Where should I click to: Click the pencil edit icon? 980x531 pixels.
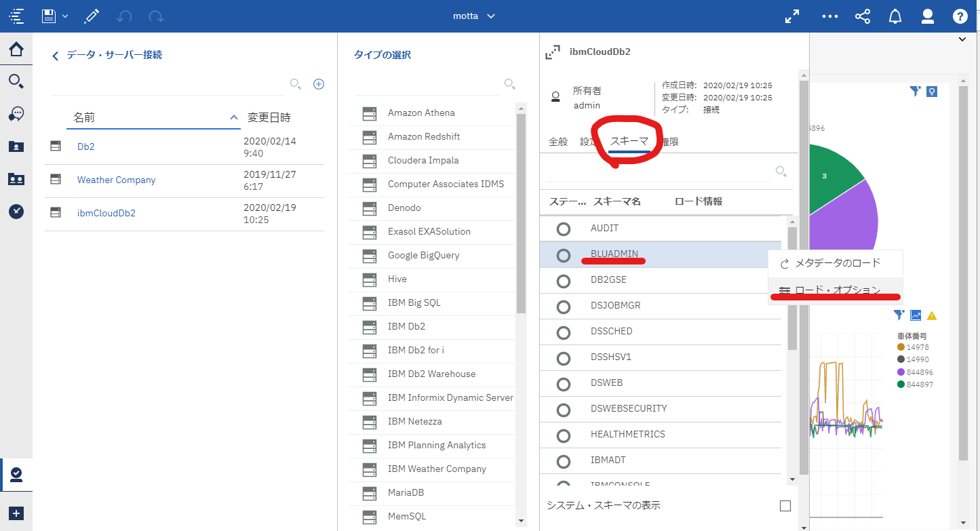tap(92, 16)
